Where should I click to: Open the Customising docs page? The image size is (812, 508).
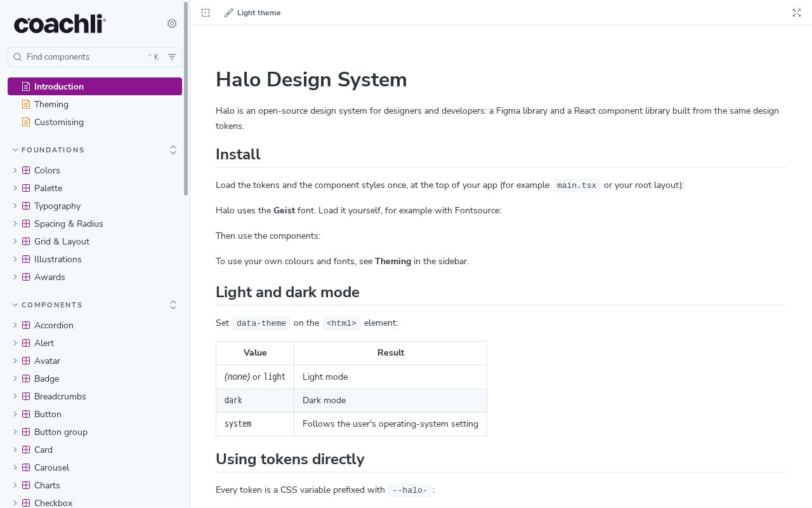click(95, 122)
